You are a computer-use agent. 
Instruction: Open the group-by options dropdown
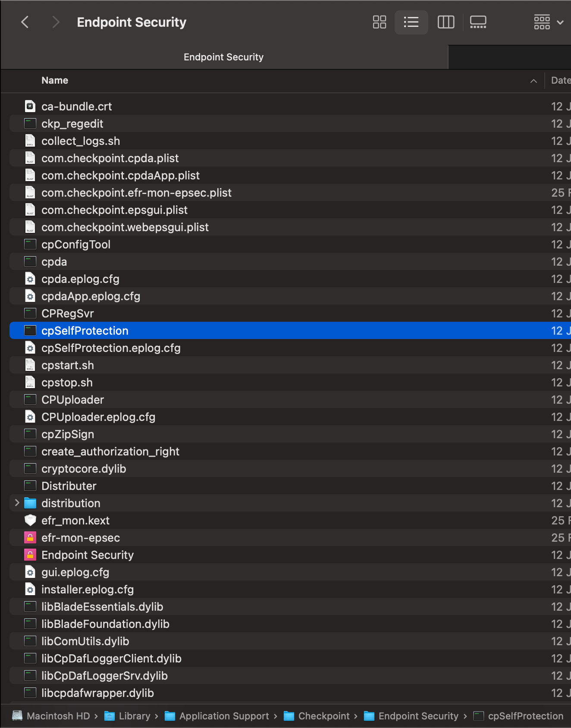tap(548, 22)
